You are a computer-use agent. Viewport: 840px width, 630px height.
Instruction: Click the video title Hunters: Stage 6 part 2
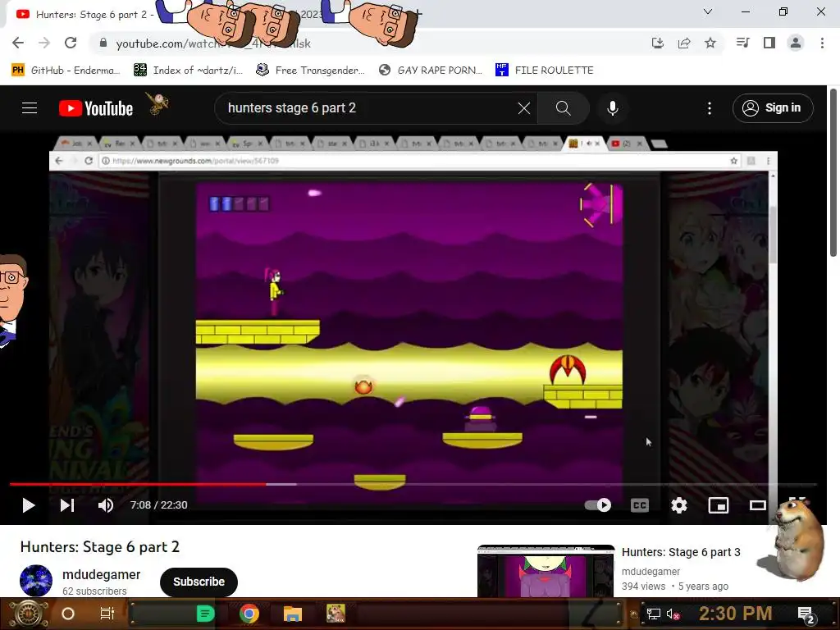point(99,547)
